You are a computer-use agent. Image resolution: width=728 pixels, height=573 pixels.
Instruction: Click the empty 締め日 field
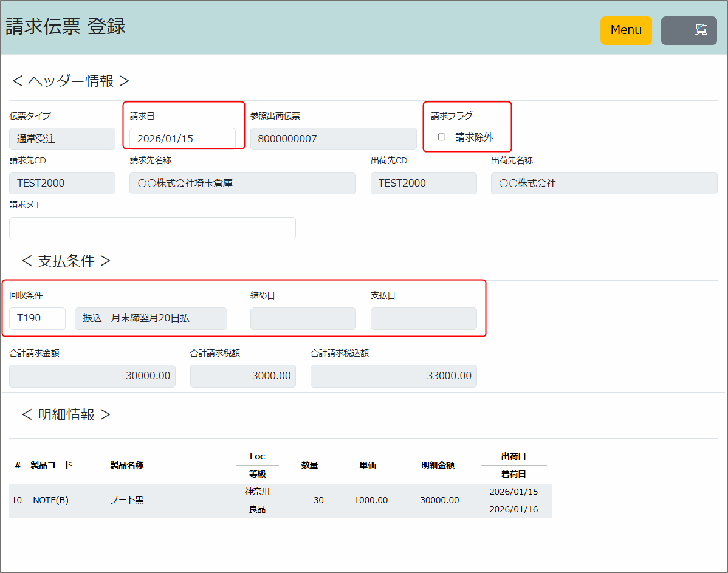click(x=303, y=318)
